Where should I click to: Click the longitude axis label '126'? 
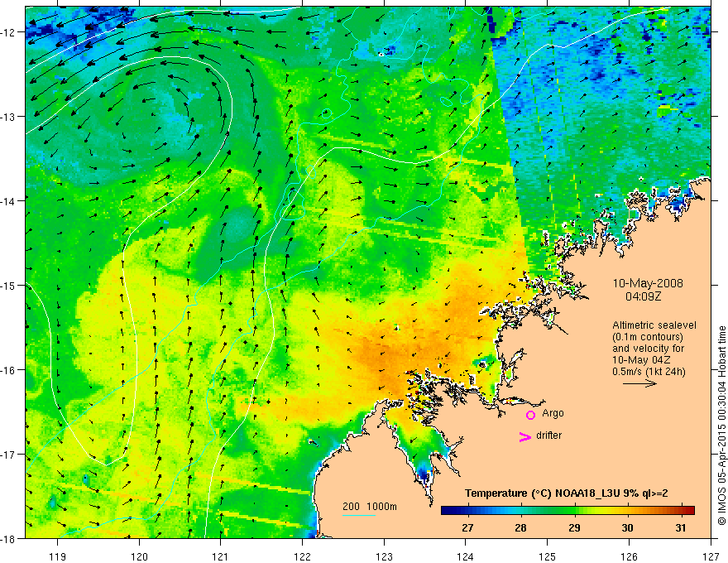[x=629, y=556]
